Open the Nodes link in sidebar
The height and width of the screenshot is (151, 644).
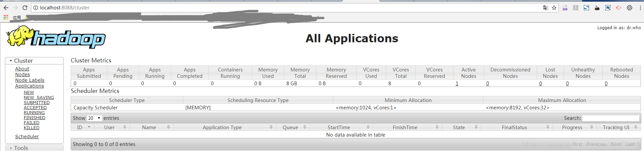(23, 74)
